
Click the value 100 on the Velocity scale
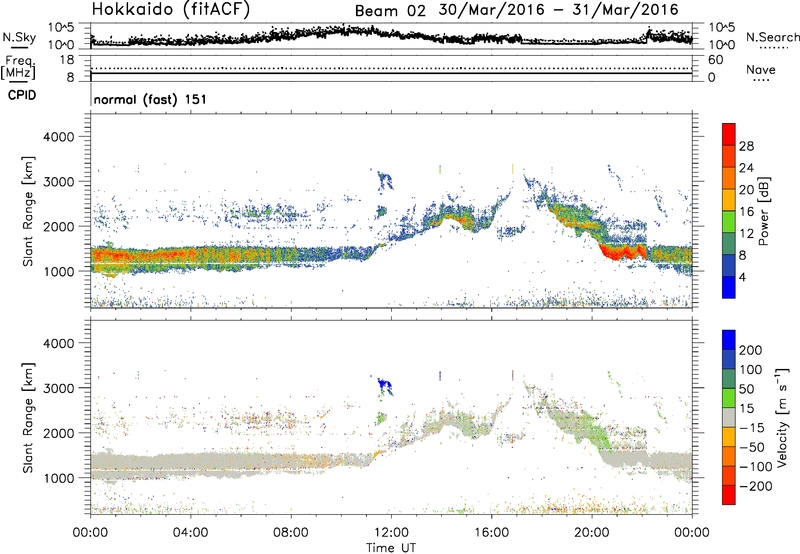[x=751, y=369]
